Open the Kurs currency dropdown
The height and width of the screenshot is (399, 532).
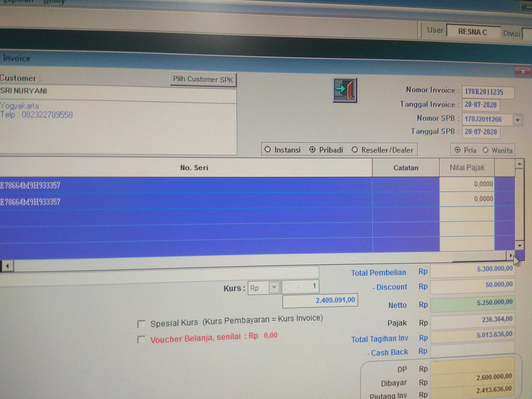(x=274, y=287)
